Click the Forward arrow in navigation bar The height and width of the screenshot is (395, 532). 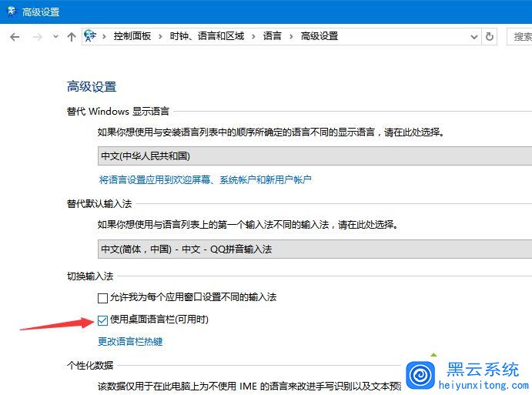coord(35,36)
